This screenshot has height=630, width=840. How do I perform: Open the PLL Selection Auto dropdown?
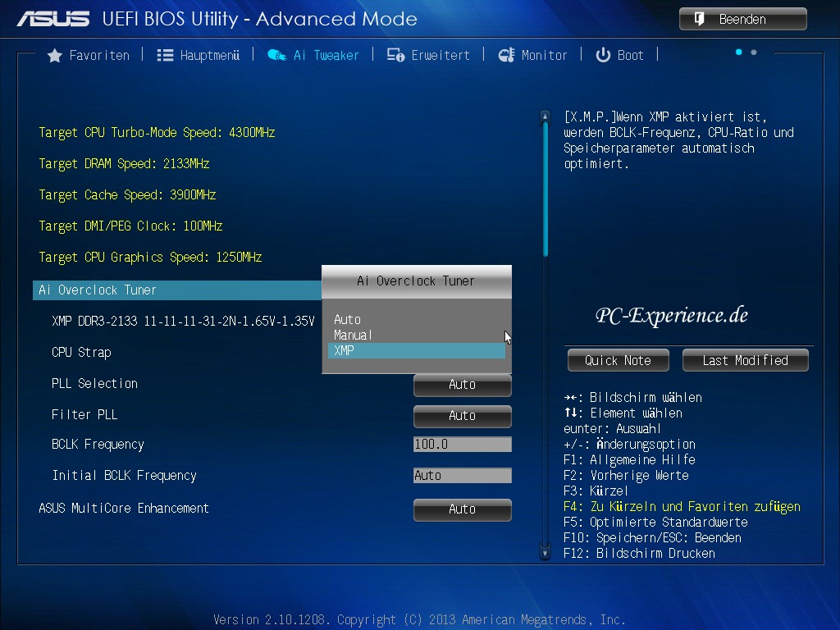[462, 384]
